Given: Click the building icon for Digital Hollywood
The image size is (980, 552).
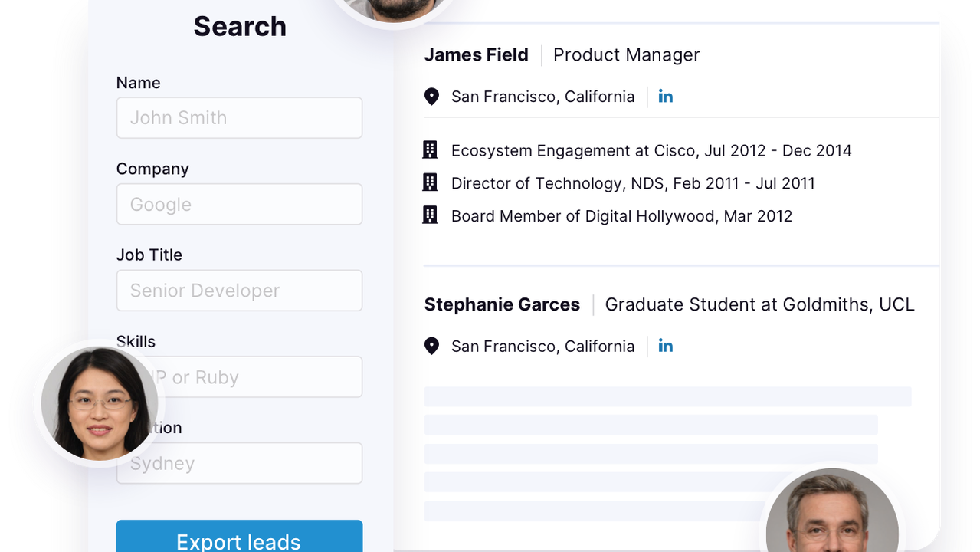Looking at the screenshot, I should point(431,215).
